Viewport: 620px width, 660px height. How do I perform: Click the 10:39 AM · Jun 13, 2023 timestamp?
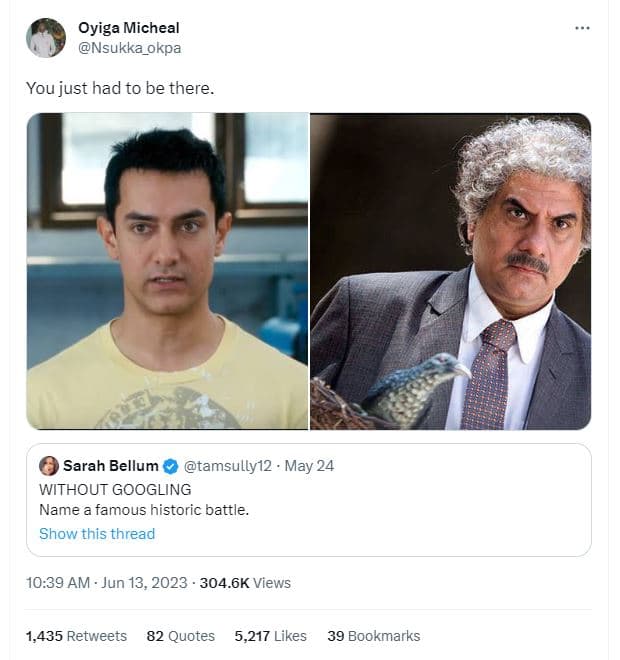tap(107, 582)
